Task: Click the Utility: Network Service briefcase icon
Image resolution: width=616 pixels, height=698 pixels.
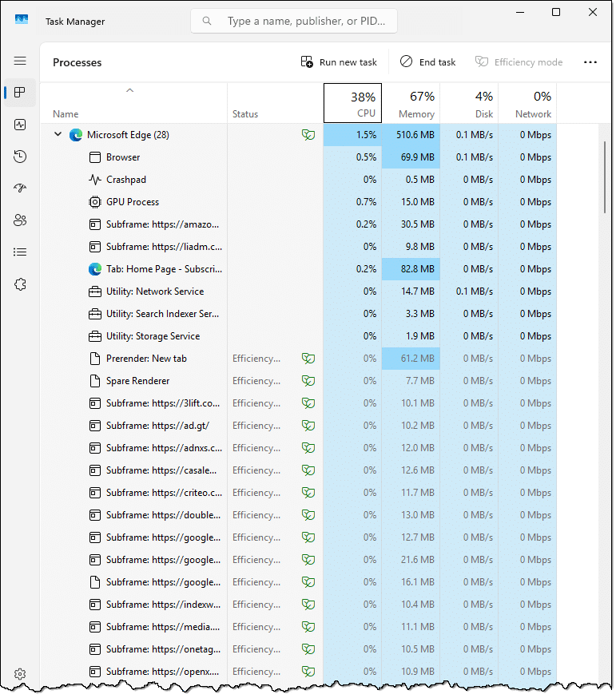Action: (x=95, y=291)
